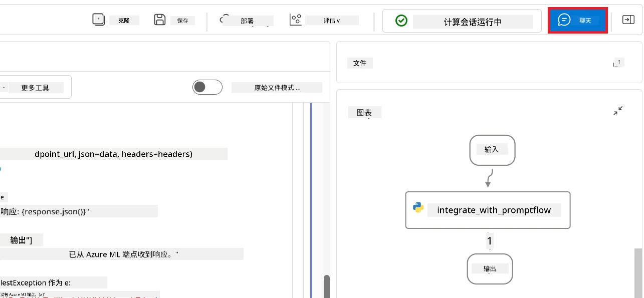Click the green compute session status checkmark
The height and width of the screenshot is (298, 644).
pyautogui.click(x=401, y=21)
